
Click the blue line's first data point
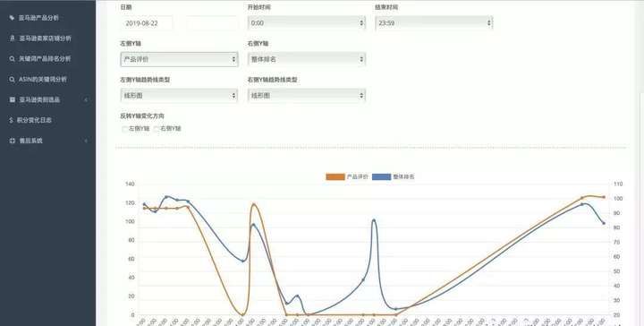click(x=144, y=204)
